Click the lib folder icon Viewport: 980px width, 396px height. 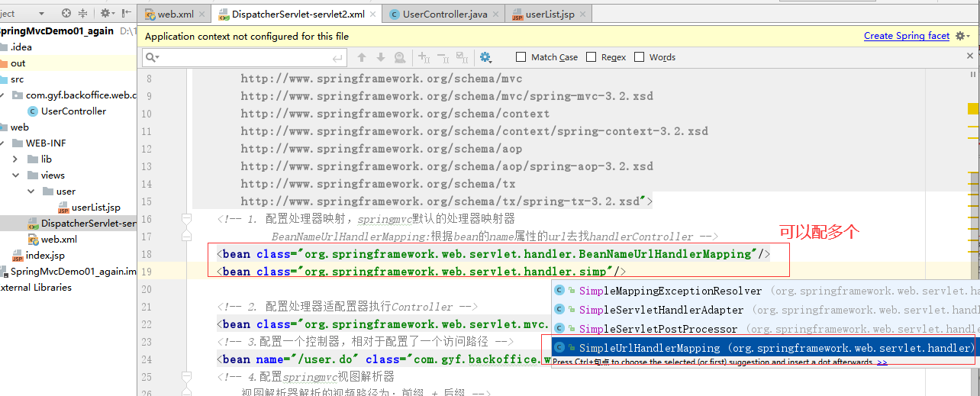point(33,159)
